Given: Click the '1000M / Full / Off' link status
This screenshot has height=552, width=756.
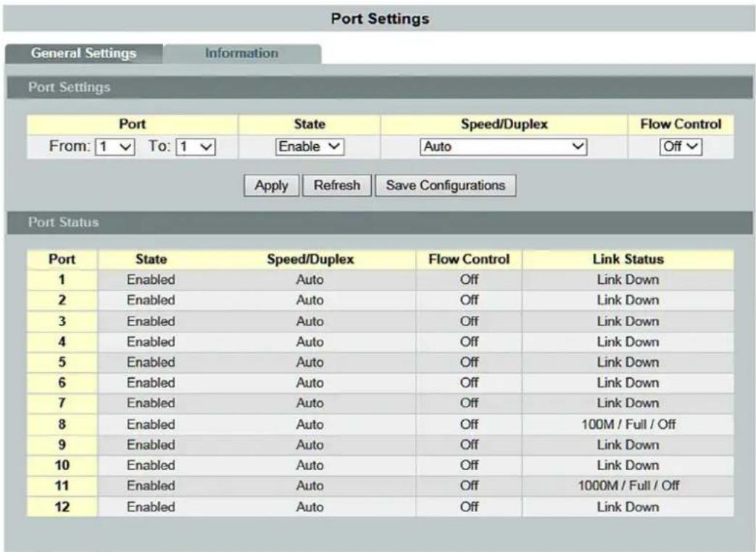Looking at the screenshot, I should pos(628,486).
